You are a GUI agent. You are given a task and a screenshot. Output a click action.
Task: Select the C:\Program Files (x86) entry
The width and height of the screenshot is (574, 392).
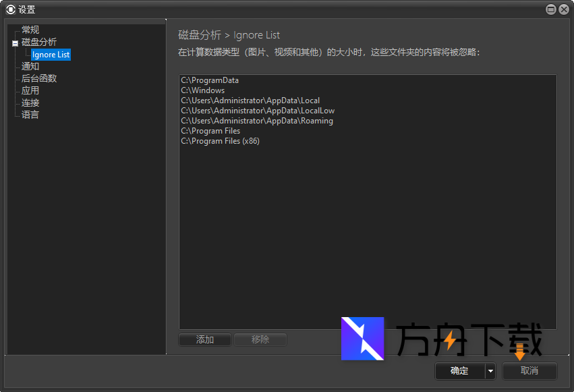pos(219,141)
